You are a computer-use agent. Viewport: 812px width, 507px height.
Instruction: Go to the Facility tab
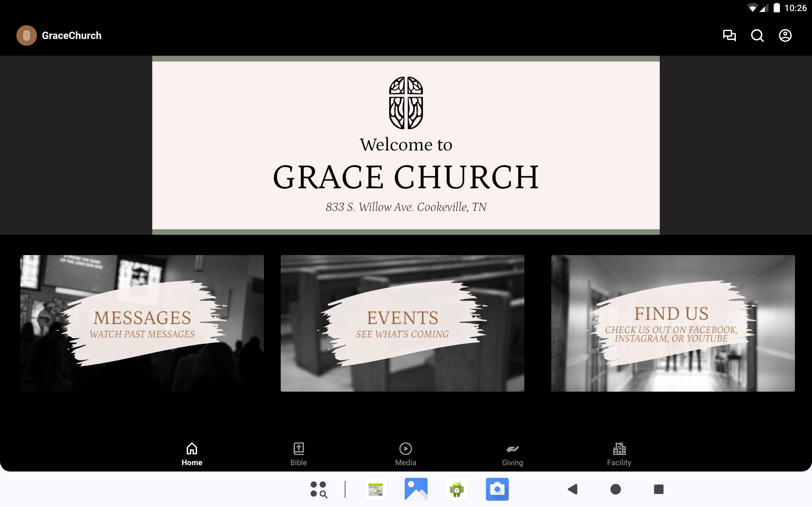tap(619, 454)
